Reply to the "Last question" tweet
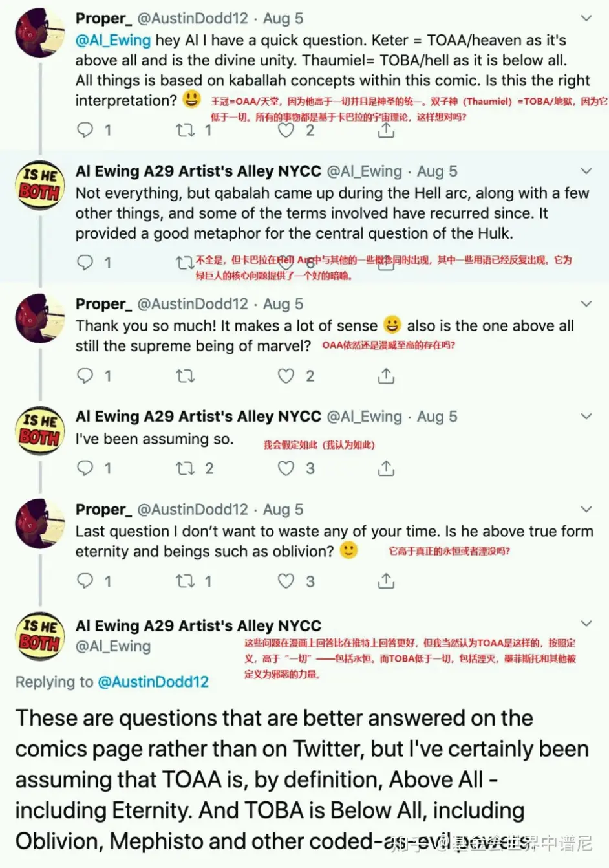This screenshot has width=609, height=868. pos(85,581)
